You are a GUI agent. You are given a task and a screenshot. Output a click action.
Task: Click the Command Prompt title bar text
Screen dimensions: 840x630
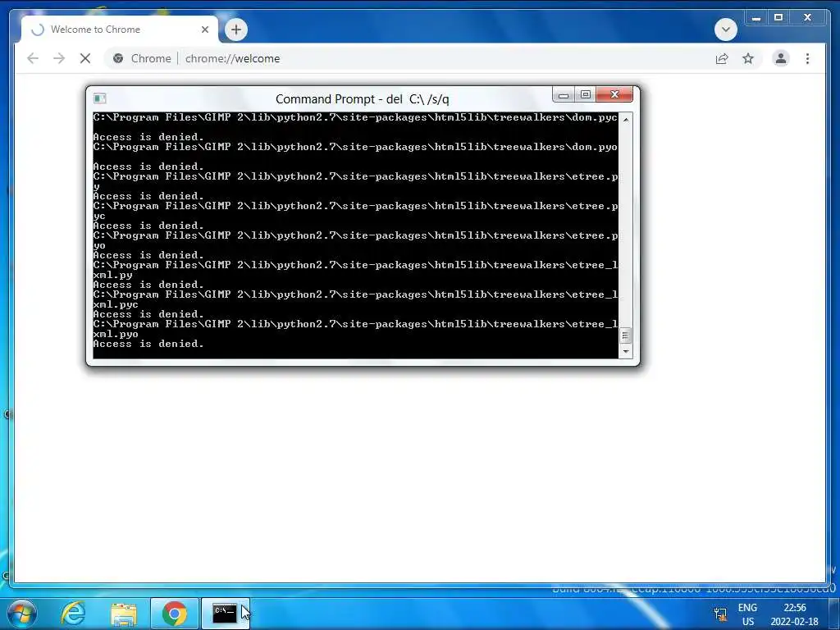pos(362,99)
